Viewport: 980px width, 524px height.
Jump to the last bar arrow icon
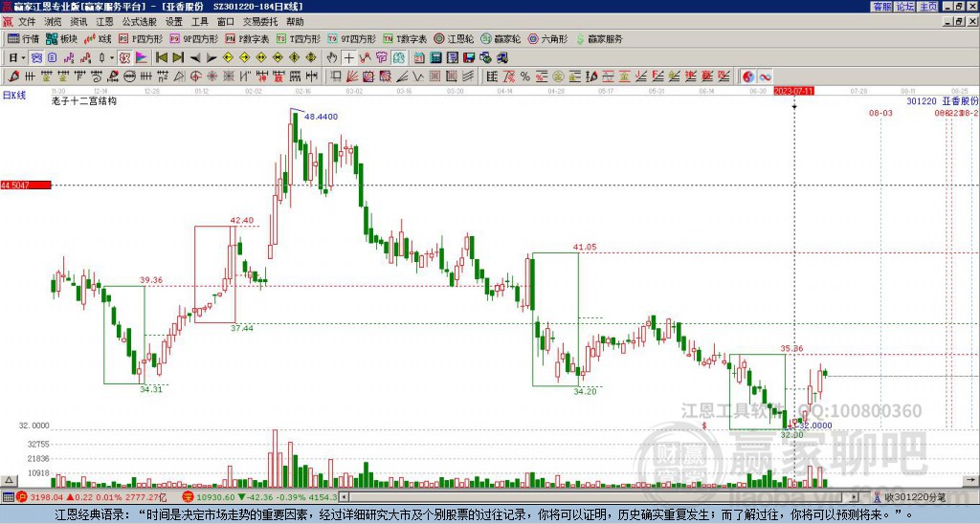click(x=178, y=57)
